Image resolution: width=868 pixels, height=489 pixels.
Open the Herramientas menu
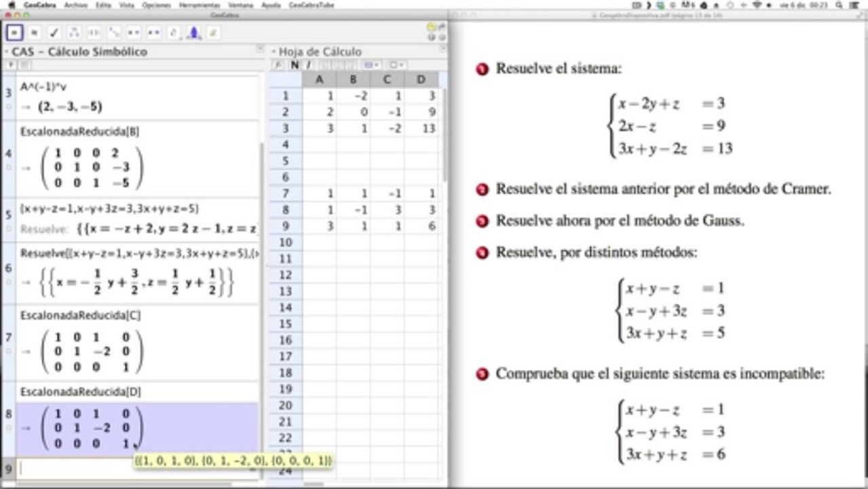pos(200,5)
